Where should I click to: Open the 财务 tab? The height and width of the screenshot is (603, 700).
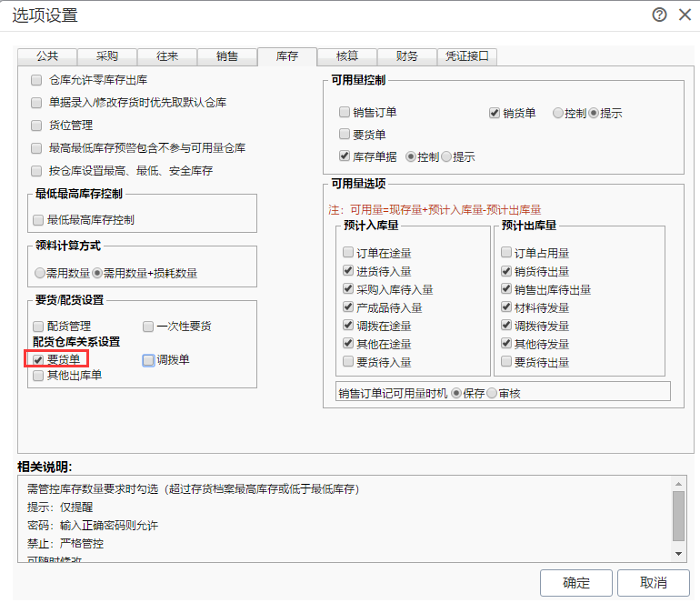(x=406, y=56)
